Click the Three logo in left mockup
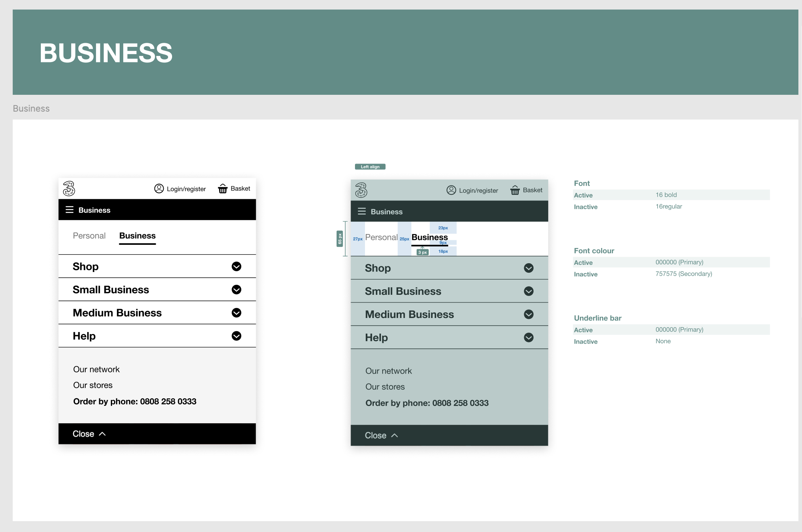Image resolution: width=802 pixels, height=532 pixels. [x=69, y=188]
